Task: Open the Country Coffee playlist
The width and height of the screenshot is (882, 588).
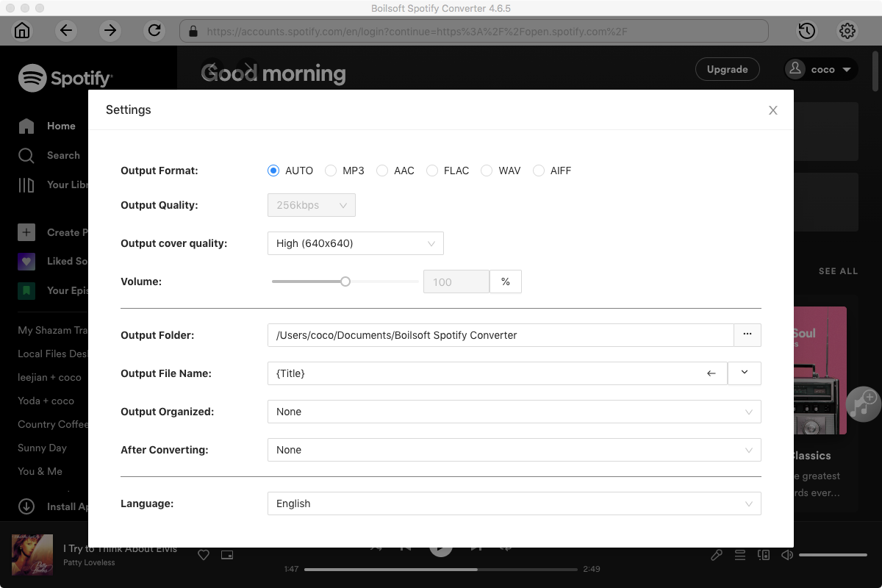Action: click(53, 424)
